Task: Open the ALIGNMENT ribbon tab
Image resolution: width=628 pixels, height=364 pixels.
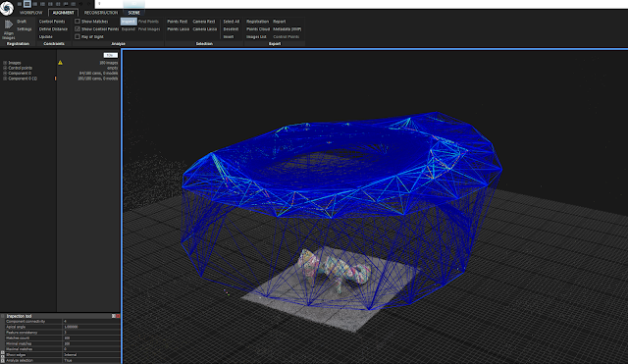Action: click(x=63, y=13)
